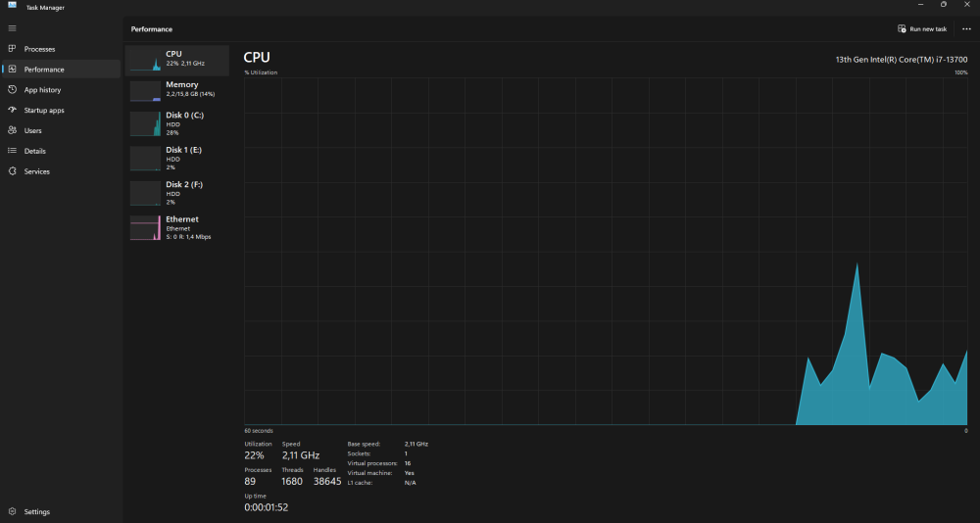Click the Base speed label

point(364,444)
